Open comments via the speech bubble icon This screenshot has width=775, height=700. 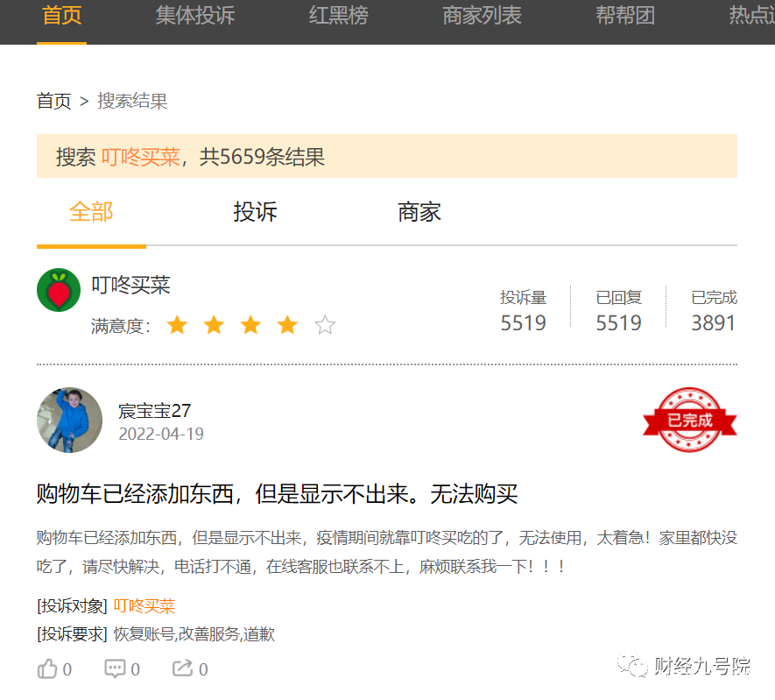click(115, 668)
